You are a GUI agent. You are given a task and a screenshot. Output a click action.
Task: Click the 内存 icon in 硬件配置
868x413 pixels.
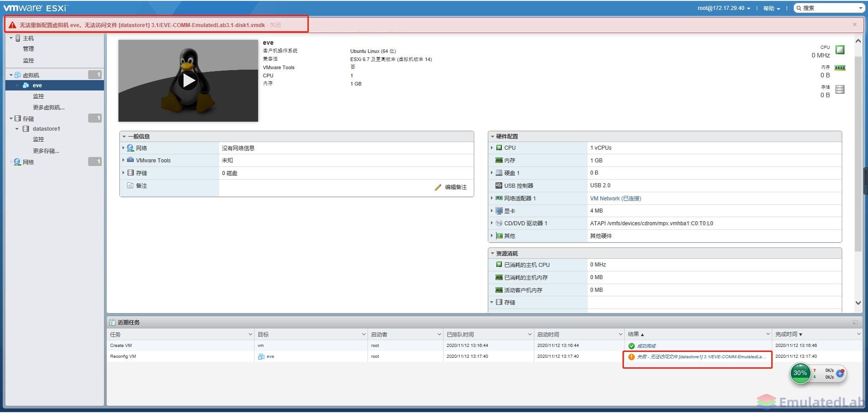point(499,160)
